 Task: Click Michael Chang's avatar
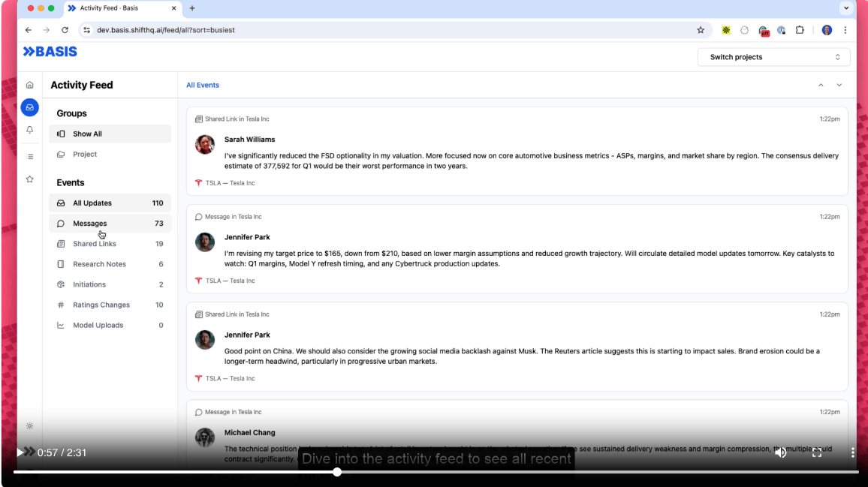coord(205,437)
